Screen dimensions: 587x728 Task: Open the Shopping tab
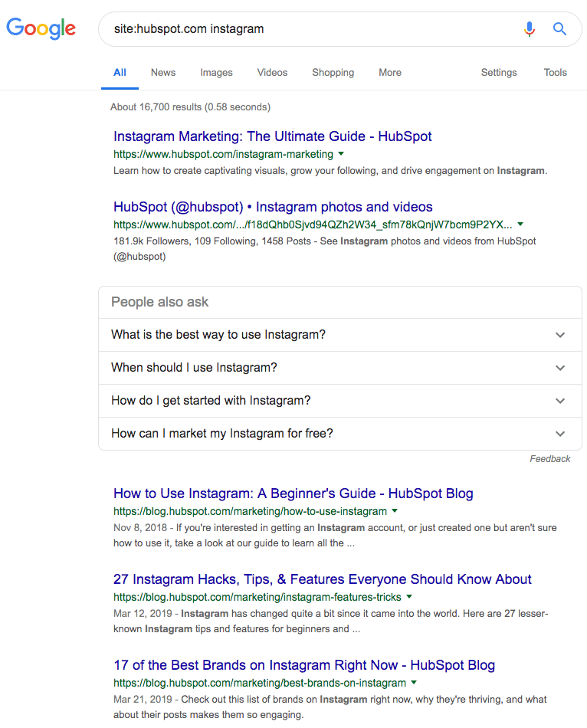(333, 73)
